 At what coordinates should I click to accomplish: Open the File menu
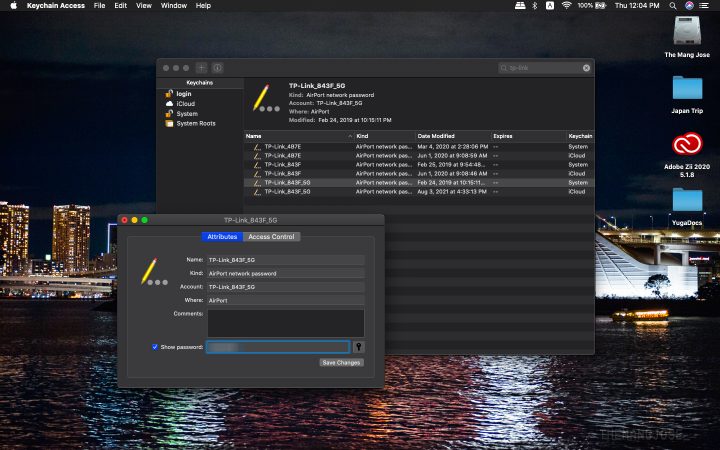click(99, 6)
